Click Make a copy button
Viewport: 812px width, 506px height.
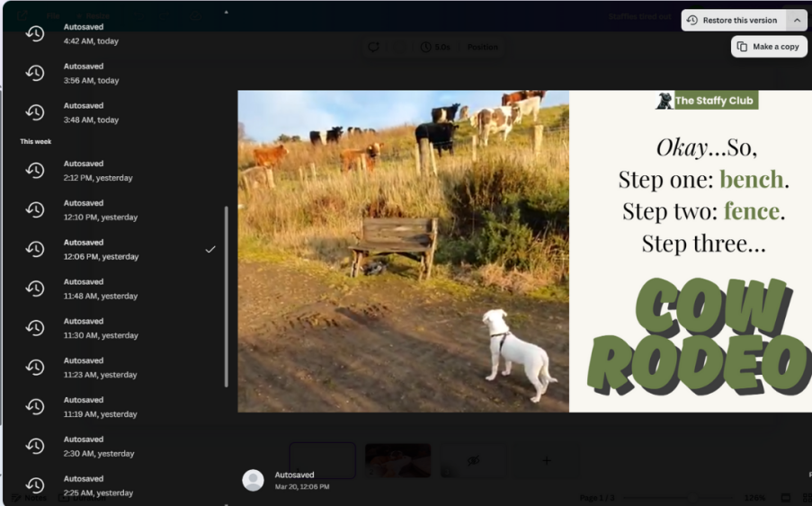click(x=769, y=47)
